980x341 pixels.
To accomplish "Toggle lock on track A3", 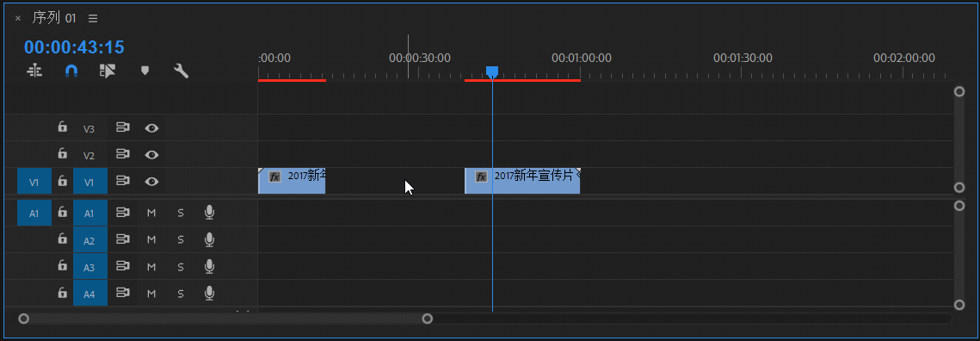I will pos(62,266).
